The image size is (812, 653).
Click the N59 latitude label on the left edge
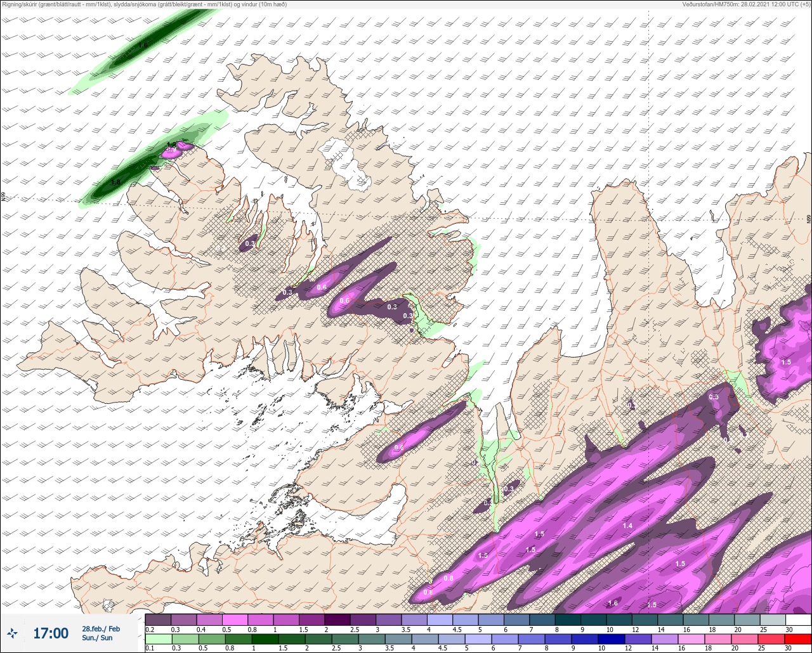pos(3,197)
